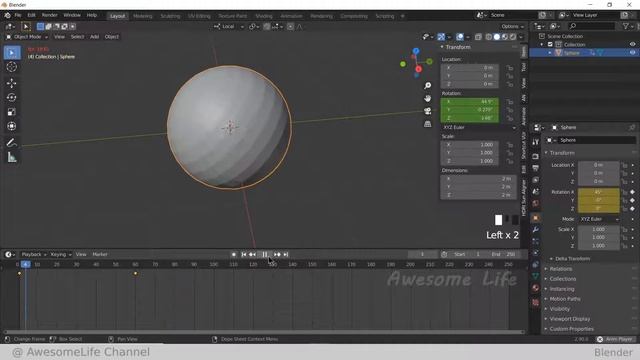
Task: Select the Select Box tool
Action: coord(11,53)
